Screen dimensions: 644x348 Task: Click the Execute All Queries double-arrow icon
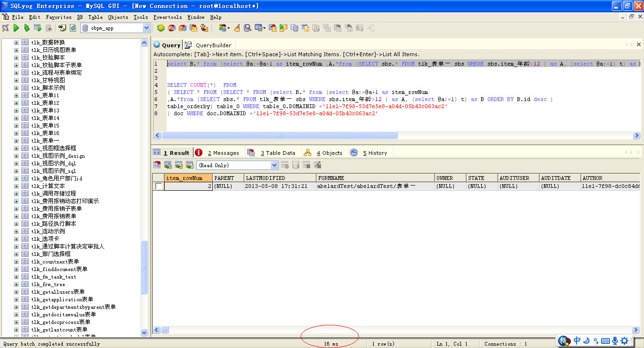27,28
